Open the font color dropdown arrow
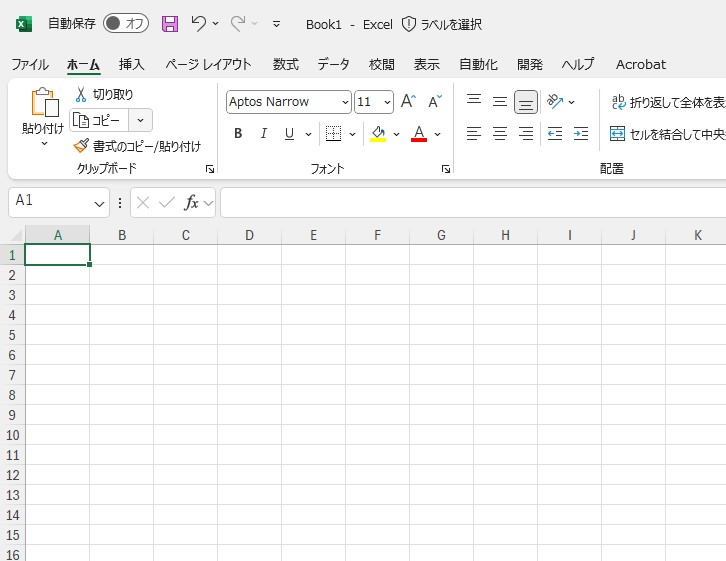 tap(438, 134)
